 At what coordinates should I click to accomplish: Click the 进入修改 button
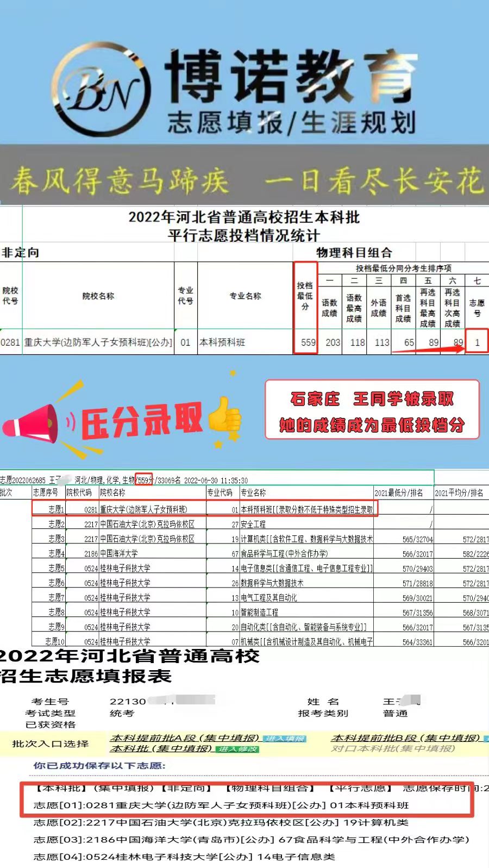tap(238, 749)
